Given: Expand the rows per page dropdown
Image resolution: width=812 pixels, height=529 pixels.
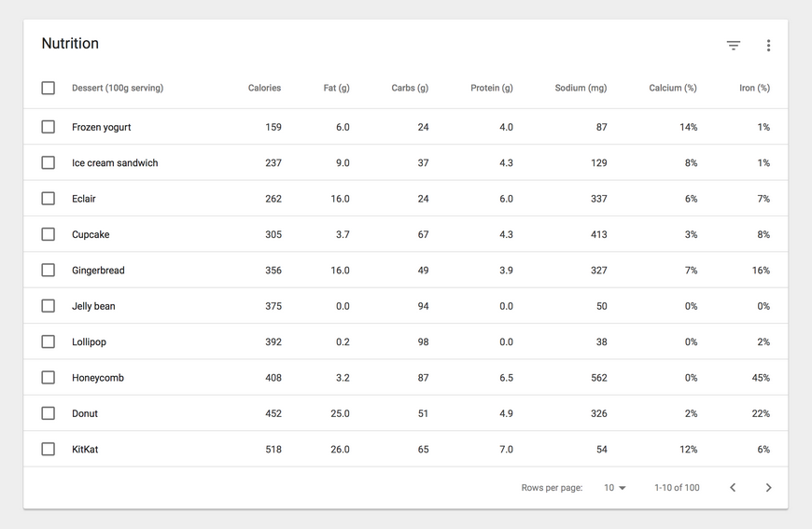Looking at the screenshot, I should 615,488.
